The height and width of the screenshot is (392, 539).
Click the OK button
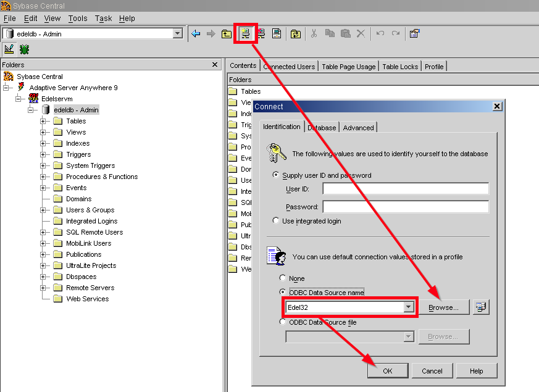[387, 371]
